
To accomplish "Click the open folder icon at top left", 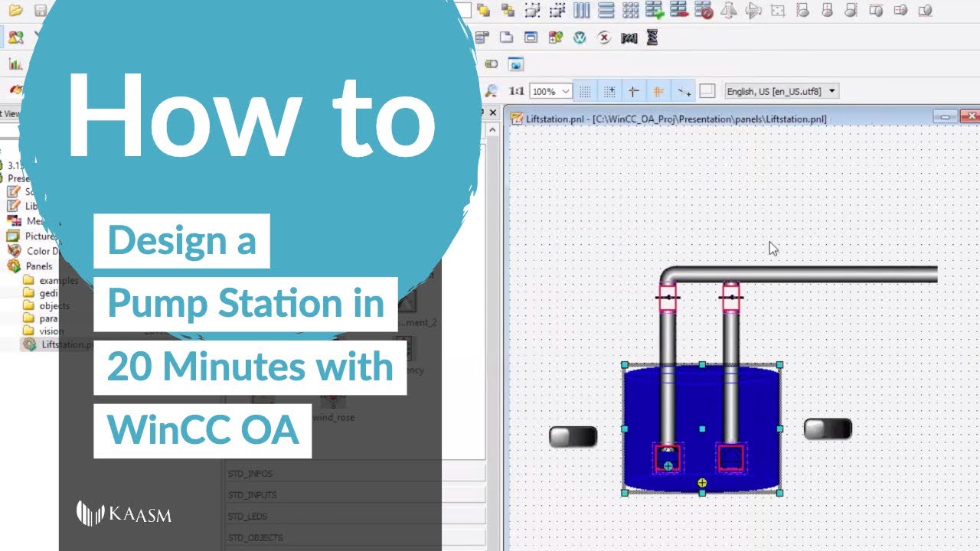I will pos(16,11).
